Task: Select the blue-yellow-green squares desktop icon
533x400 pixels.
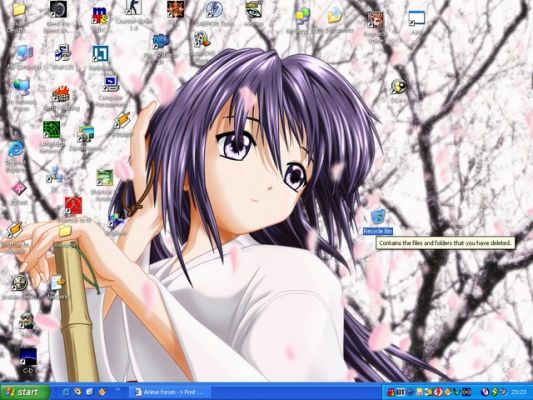Action: (302, 16)
